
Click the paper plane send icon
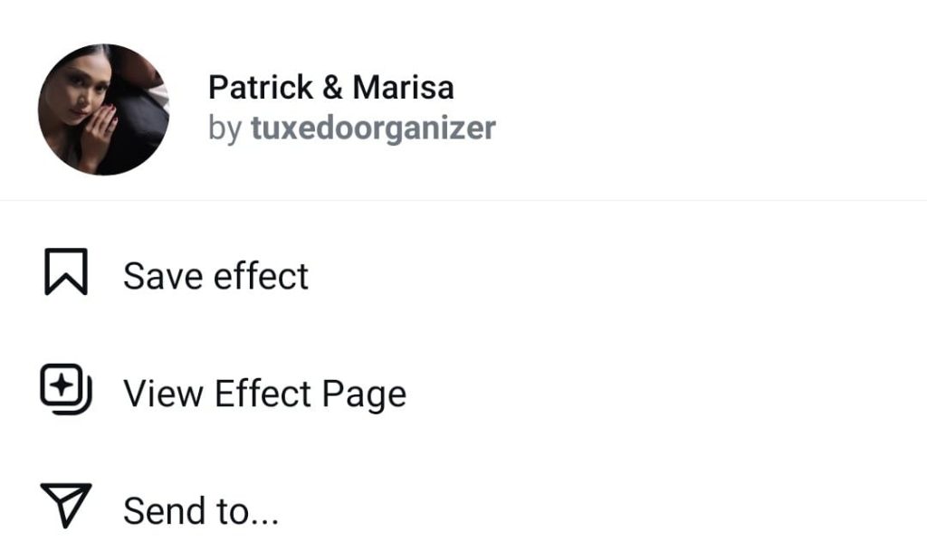click(65, 505)
